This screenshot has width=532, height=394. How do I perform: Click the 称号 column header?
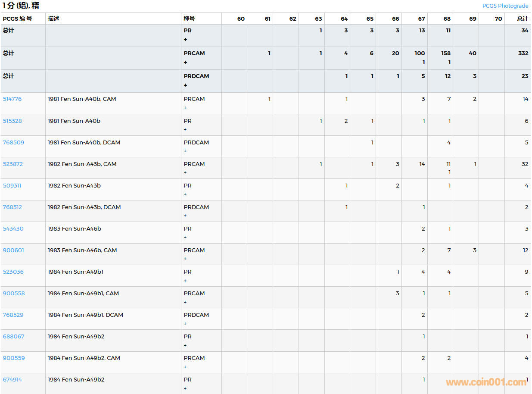point(189,19)
